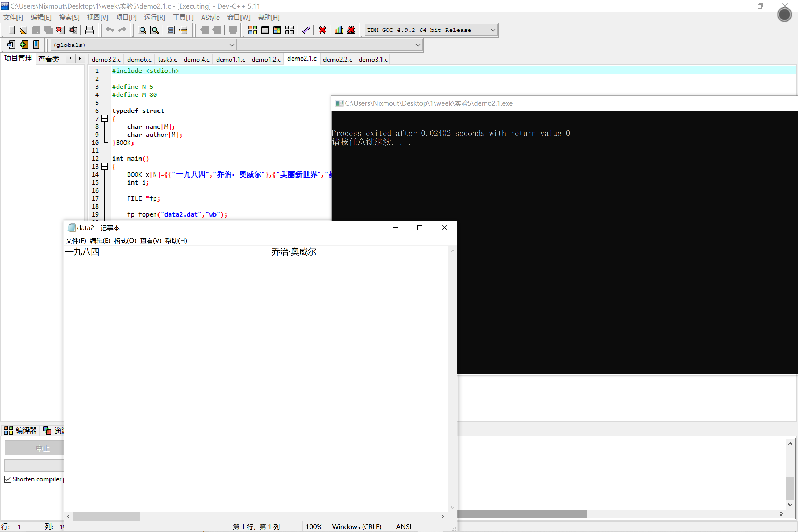The image size is (798, 532).
Task: Click the 查看类 sidebar tab
Action: (48, 59)
